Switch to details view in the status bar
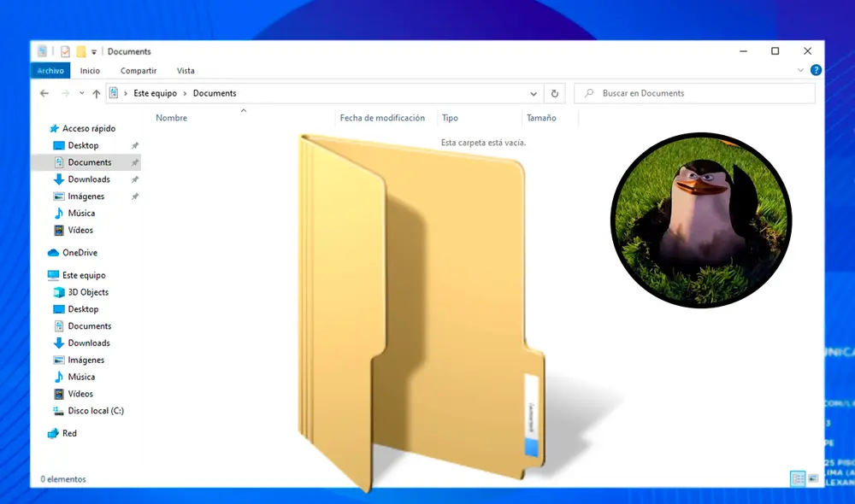Viewport: 855px width, 504px height. tap(798, 478)
